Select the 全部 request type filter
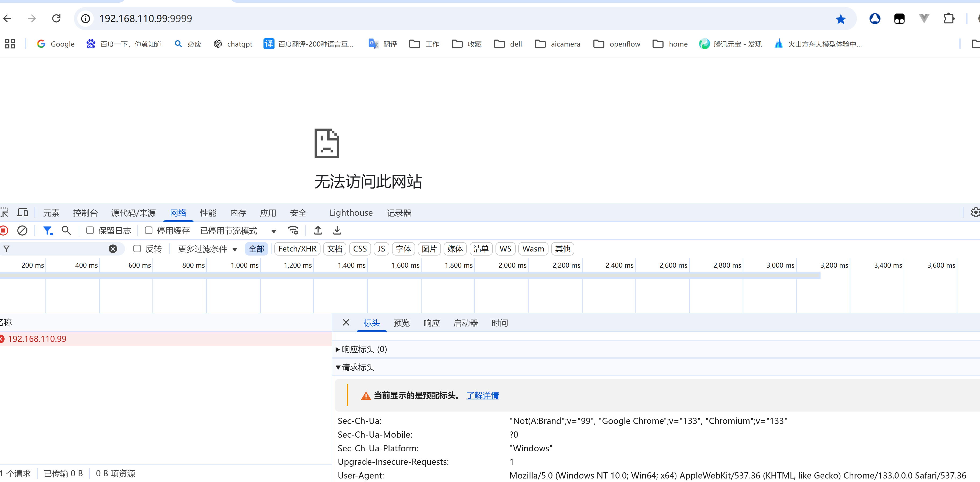The width and height of the screenshot is (980, 482). [256, 249]
